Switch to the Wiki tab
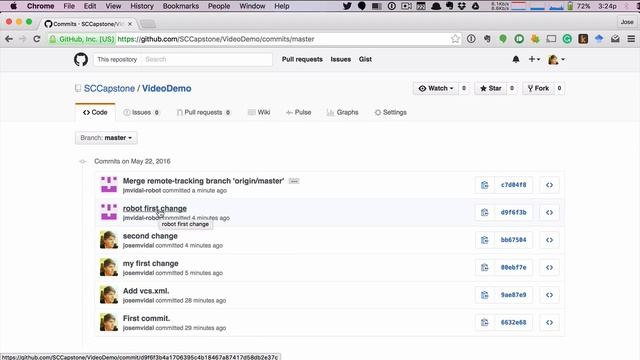640x360 pixels. pyautogui.click(x=259, y=112)
